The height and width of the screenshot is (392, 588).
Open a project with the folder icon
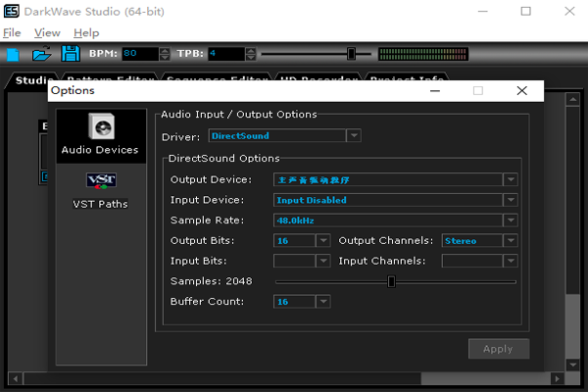pyautogui.click(x=41, y=54)
